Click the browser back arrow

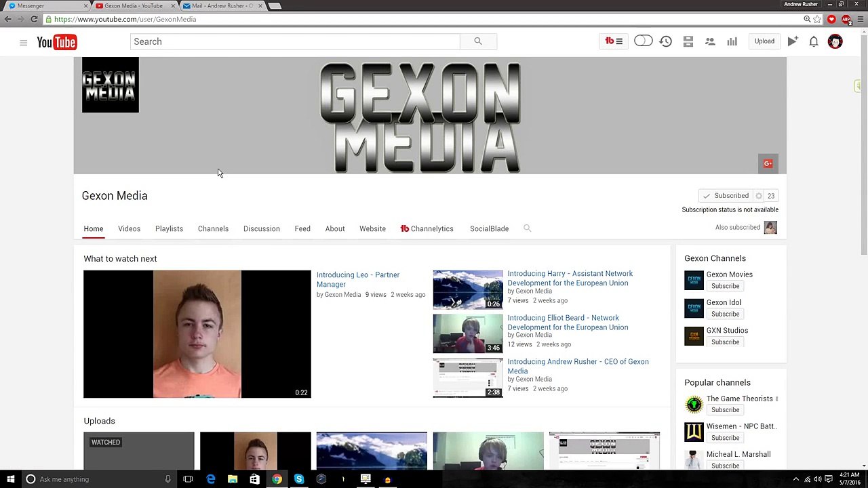pos(8,19)
